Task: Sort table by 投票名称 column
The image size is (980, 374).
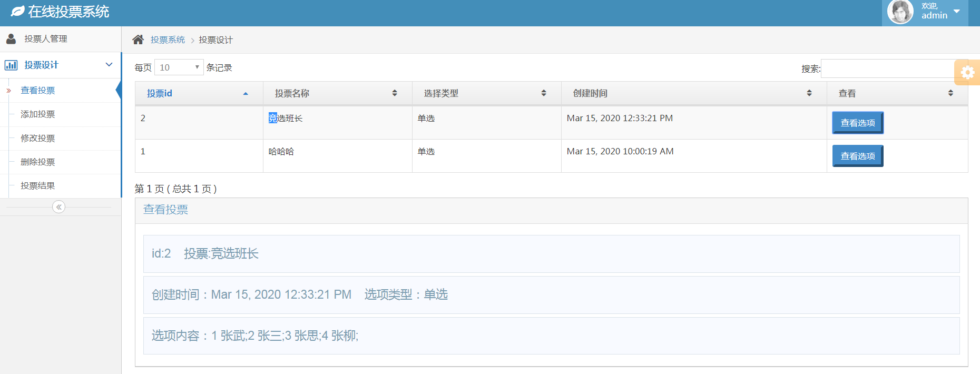Action: pyautogui.click(x=395, y=93)
